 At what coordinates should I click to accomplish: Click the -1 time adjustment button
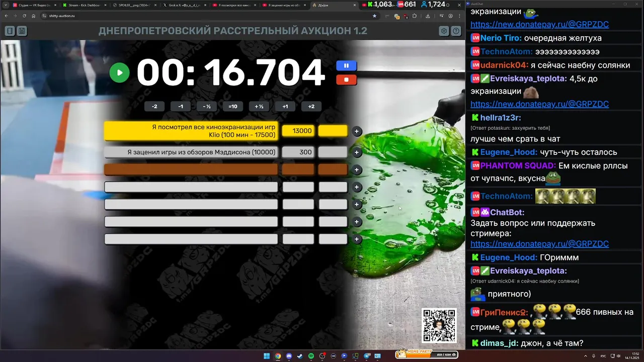tap(181, 107)
